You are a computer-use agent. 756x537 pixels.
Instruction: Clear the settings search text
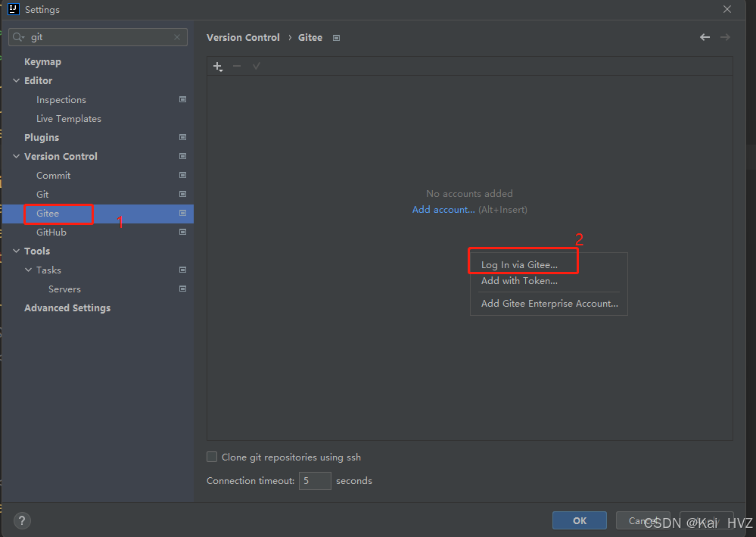[x=177, y=37]
